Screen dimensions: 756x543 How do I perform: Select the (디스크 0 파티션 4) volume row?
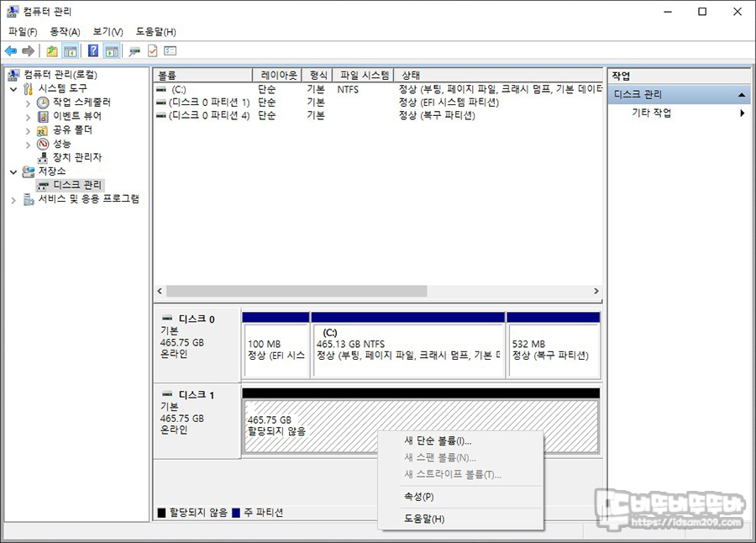pyautogui.click(x=379, y=115)
